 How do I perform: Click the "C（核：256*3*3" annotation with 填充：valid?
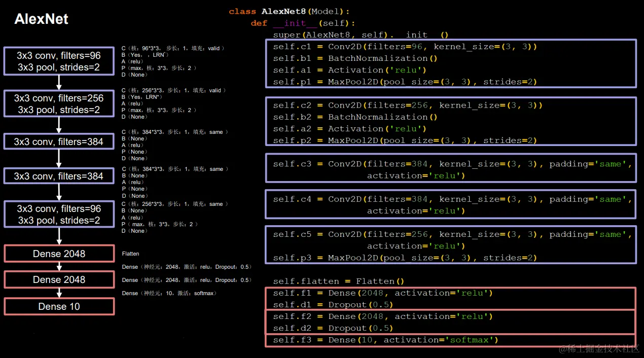173,90
